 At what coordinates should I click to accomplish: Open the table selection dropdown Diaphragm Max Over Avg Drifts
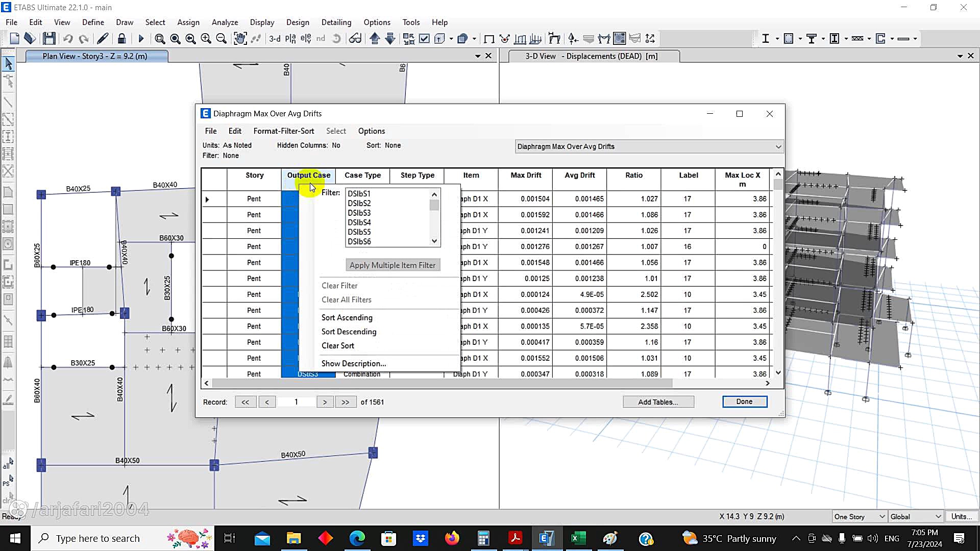pos(649,146)
